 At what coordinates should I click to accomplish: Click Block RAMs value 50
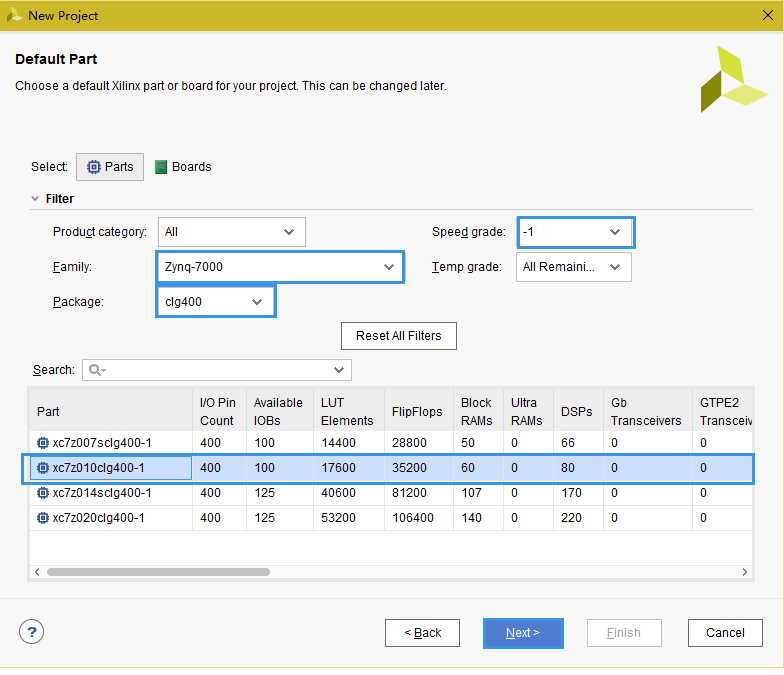pos(468,442)
